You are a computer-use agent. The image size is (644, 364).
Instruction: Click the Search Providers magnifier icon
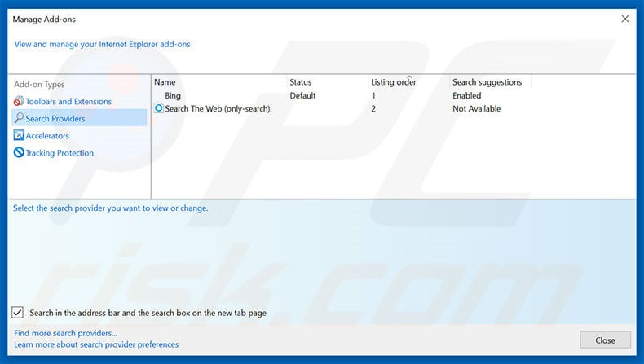tap(19, 118)
